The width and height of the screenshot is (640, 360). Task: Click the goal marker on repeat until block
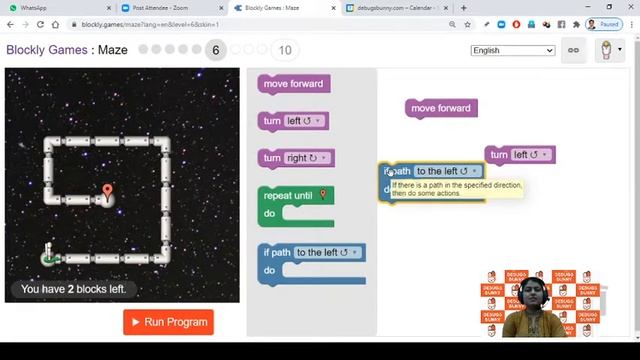pyautogui.click(x=323, y=194)
